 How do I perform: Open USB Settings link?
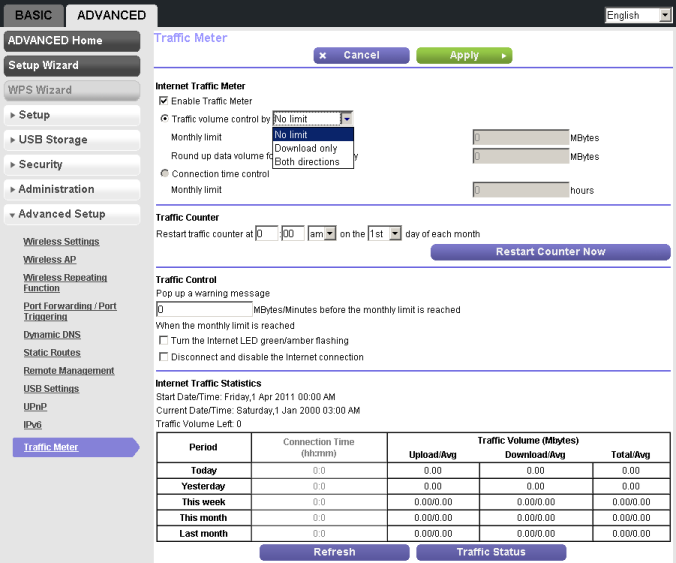point(51,389)
